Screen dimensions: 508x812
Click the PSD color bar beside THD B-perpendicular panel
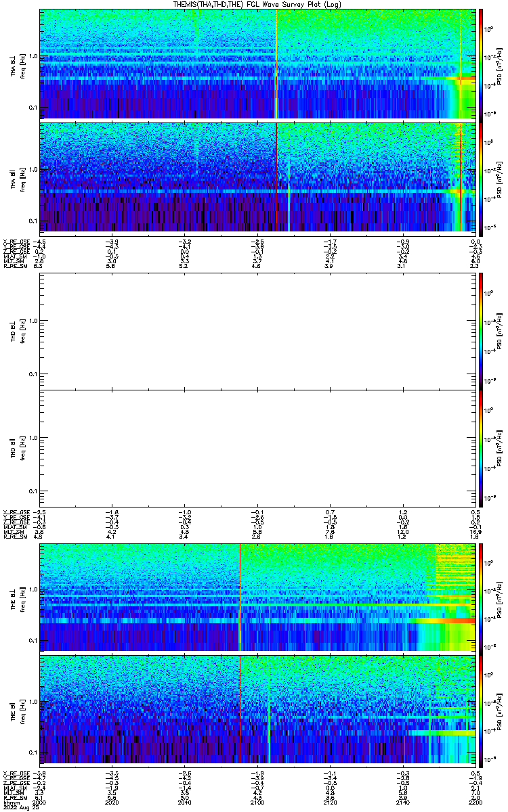tap(482, 330)
